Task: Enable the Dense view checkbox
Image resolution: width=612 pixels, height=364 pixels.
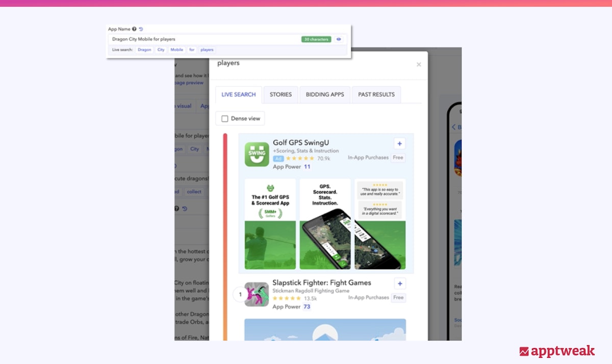Action: [x=225, y=119]
